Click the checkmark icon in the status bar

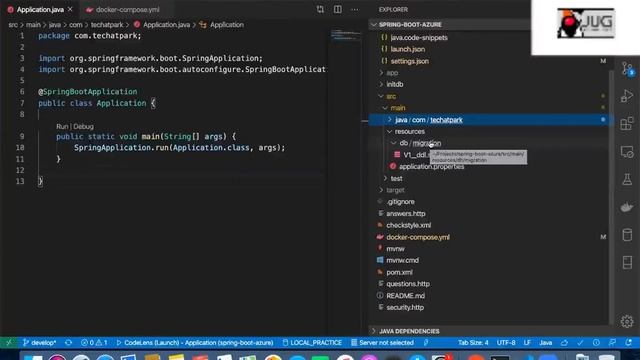click(x=580, y=342)
